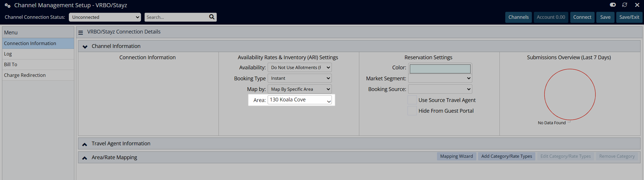This screenshot has height=180, width=644.
Task: Click the Account 0.00 button
Action: [551, 17]
